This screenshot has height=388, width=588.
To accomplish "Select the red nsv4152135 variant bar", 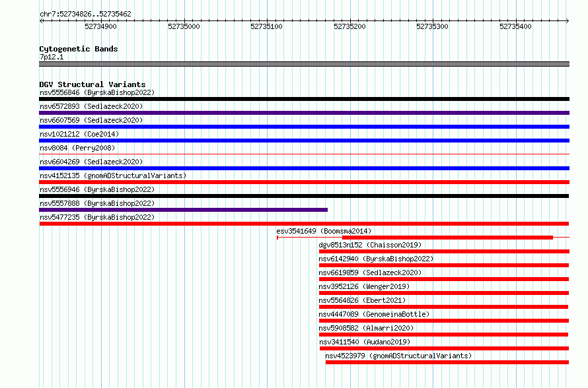I will (x=304, y=182).
